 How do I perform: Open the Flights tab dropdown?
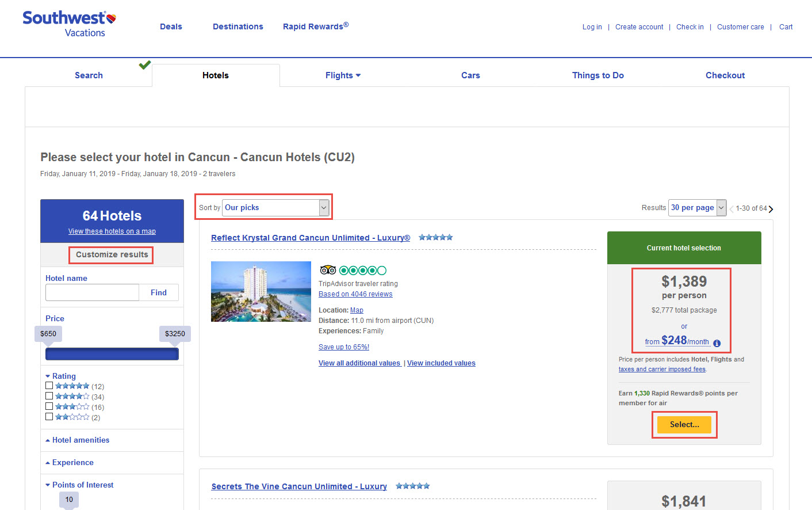(x=343, y=75)
